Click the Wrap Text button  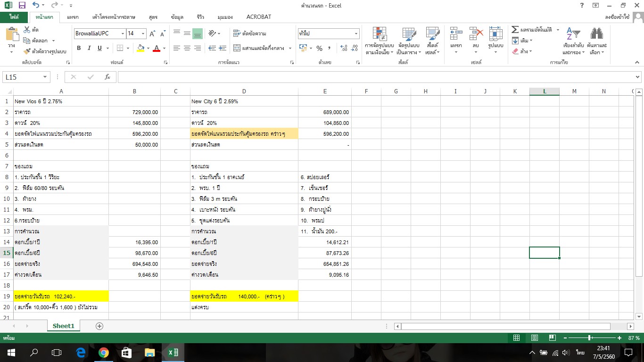point(250,33)
